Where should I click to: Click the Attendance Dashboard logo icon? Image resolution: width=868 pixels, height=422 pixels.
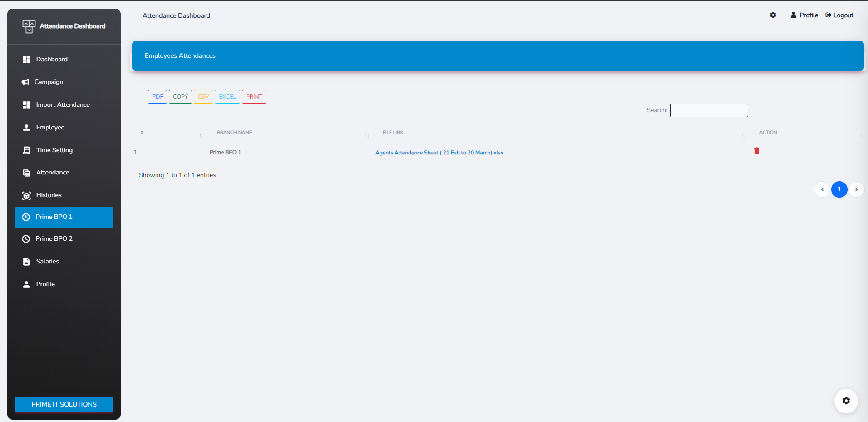pos(29,26)
